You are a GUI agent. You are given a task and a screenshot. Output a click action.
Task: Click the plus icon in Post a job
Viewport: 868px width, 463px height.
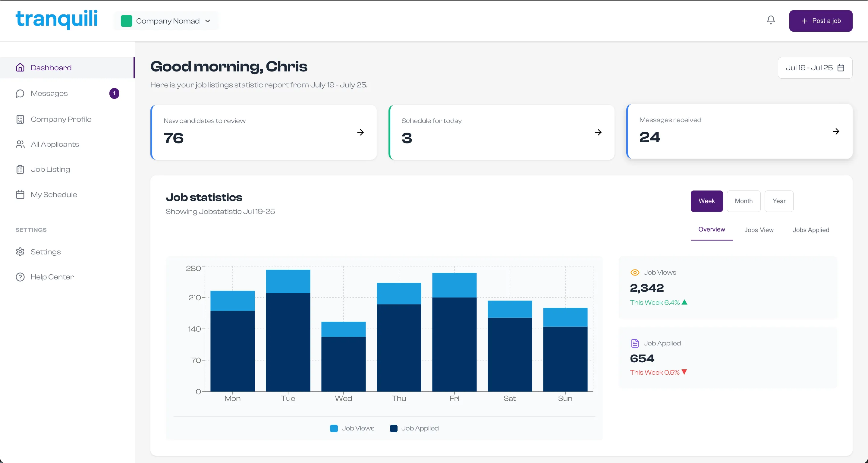tap(805, 21)
